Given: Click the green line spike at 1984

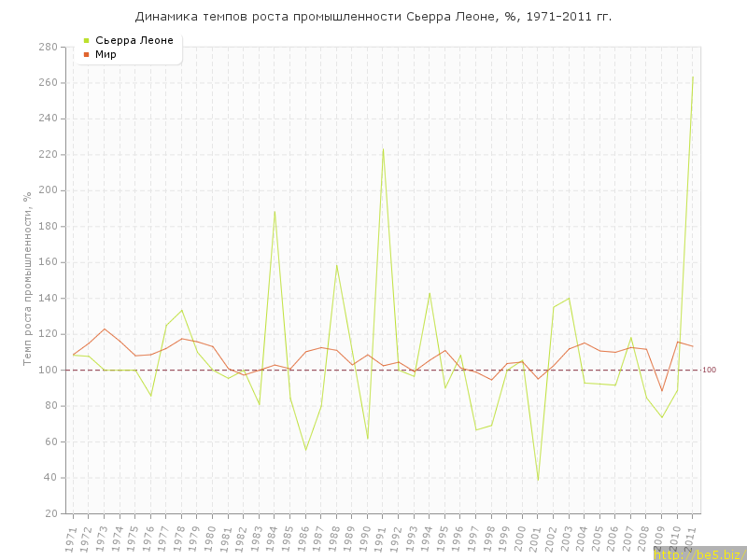Looking at the screenshot, I should [275, 211].
